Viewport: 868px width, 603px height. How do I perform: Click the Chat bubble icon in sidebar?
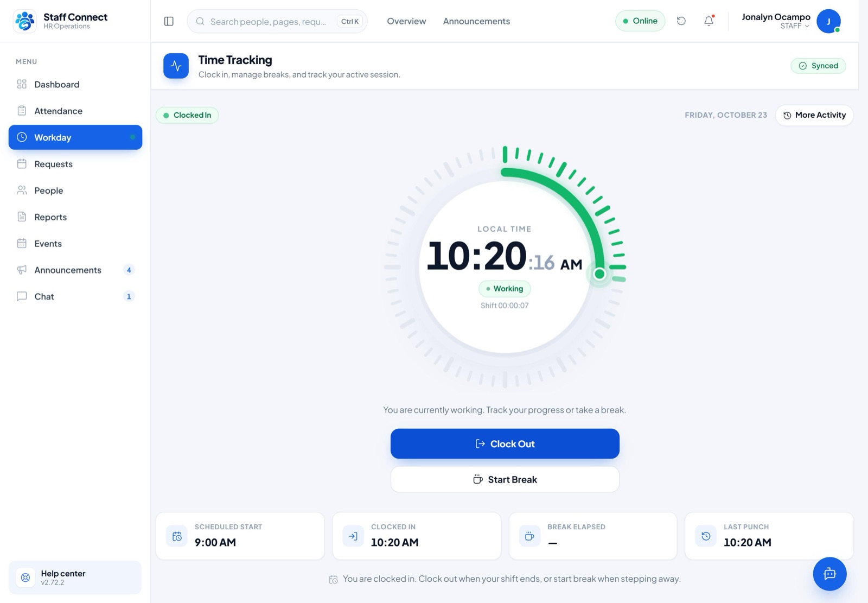22,296
